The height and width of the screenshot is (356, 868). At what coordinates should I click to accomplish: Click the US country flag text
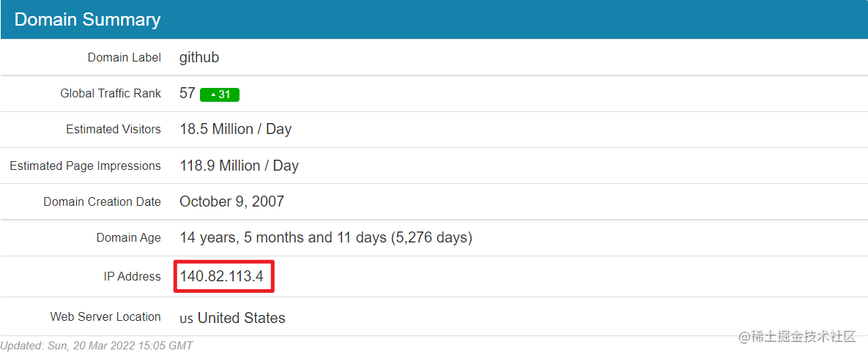[x=186, y=319]
